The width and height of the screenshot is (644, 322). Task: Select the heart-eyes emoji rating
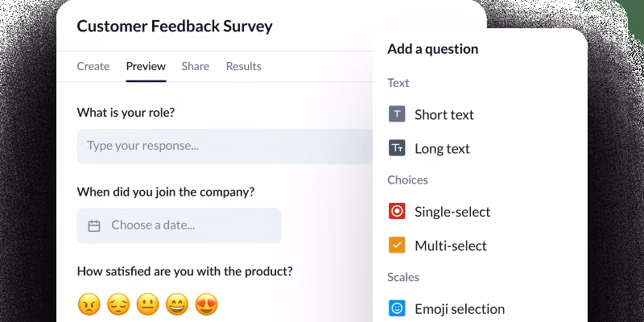(x=208, y=304)
